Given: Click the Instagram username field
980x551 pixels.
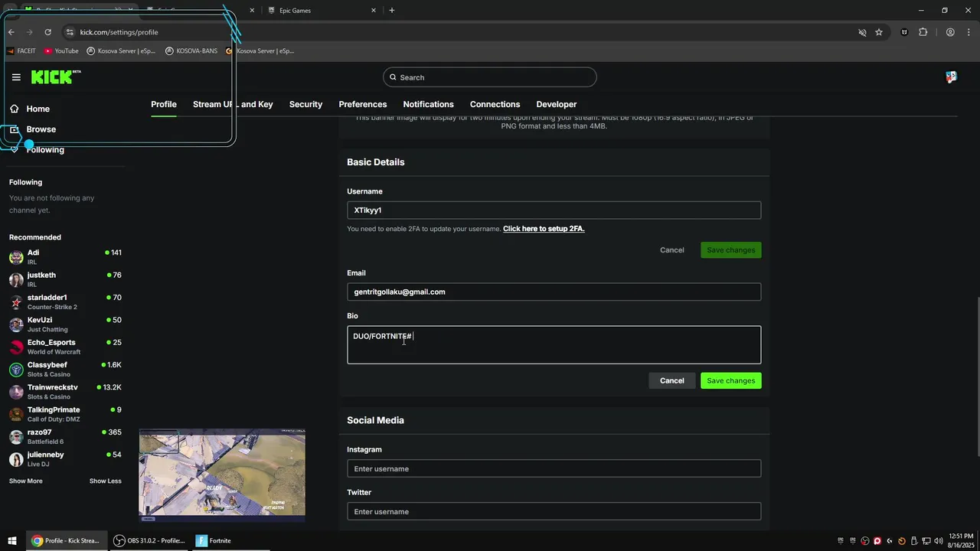Looking at the screenshot, I should [554, 468].
